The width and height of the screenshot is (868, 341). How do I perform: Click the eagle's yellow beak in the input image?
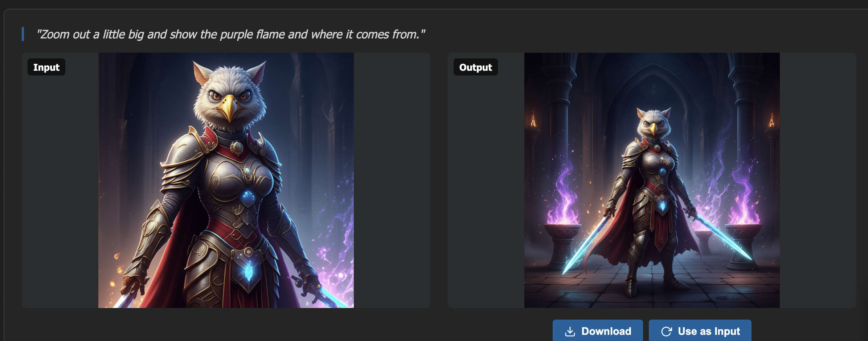coord(229,108)
